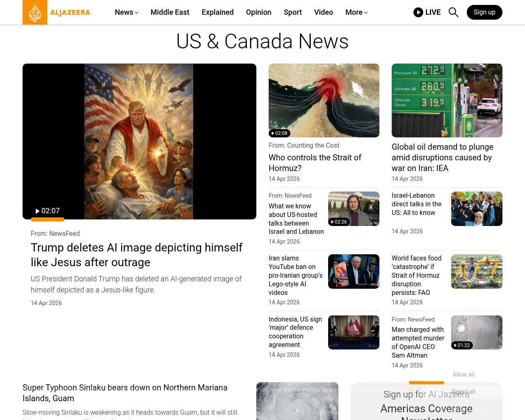The width and height of the screenshot is (525, 420).
Task: Click the Israel-Lebanon crowd photo thumbnail
Action: (x=477, y=209)
